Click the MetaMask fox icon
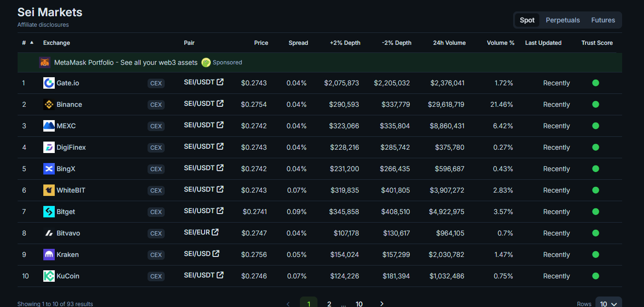Image resolution: width=644 pixels, height=307 pixels. (45, 62)
